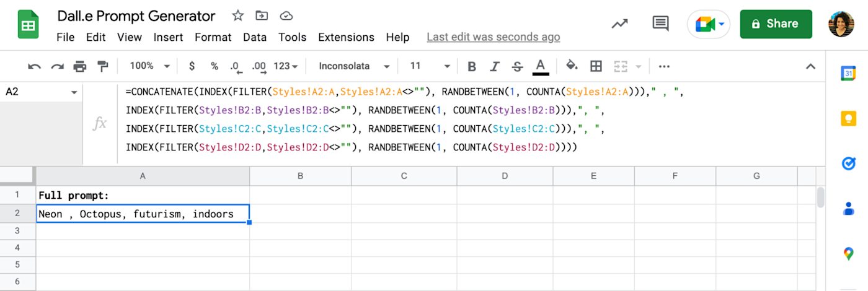Screen dimensions: 868x291
Task: Select row 3 header
Action: click(x=18, y=230)
